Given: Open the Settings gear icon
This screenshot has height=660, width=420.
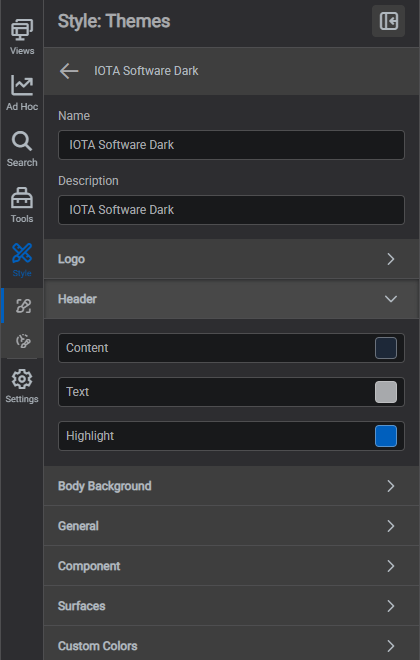Looking at the screenshot, I should 22,379.
